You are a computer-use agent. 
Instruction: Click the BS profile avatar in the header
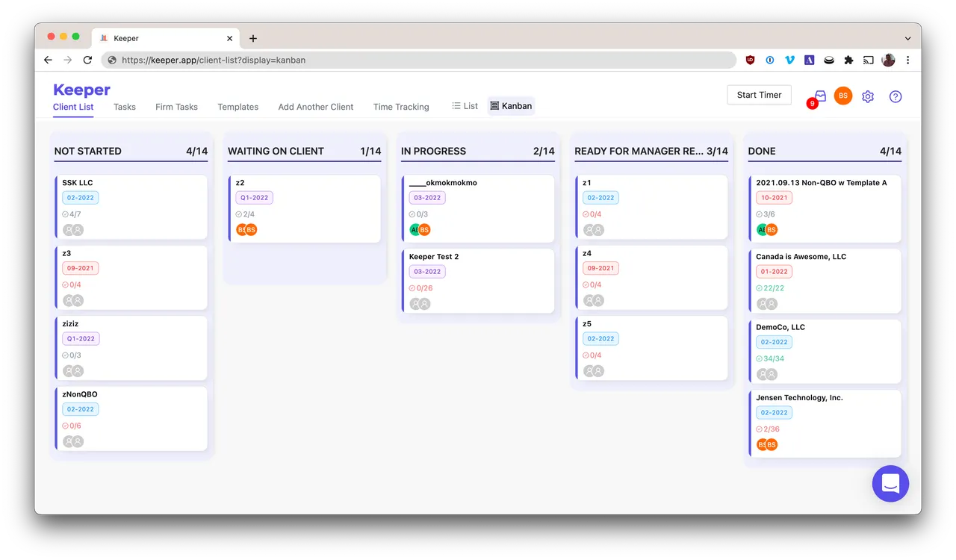842,96
